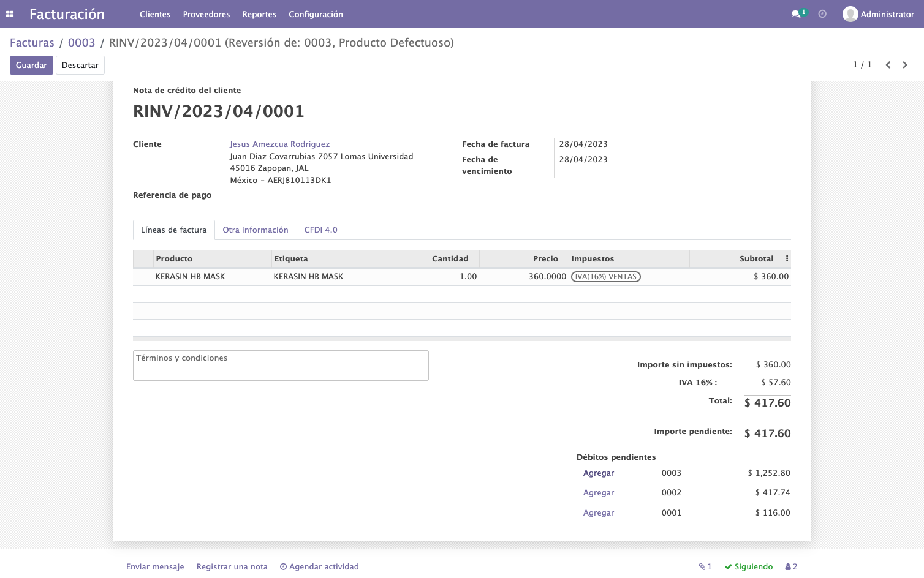
Task: Open the Configuración menu
Action: click(x=316, y=14)
